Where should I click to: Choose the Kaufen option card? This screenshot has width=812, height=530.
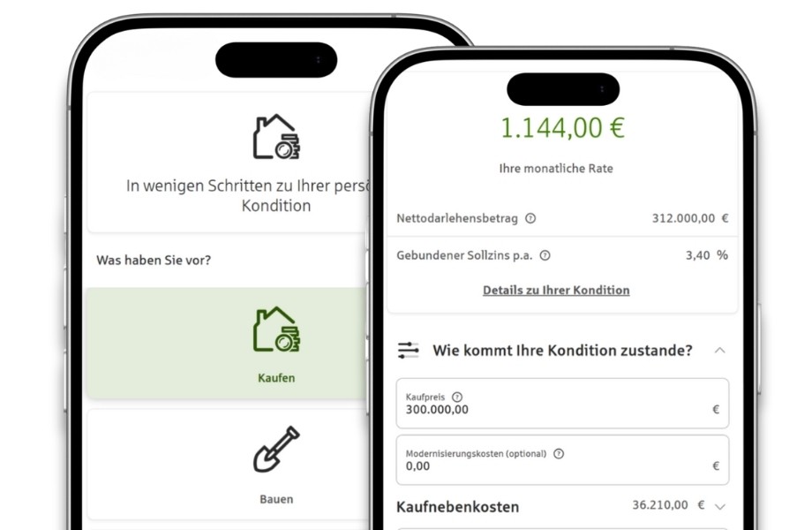[228, 343]
